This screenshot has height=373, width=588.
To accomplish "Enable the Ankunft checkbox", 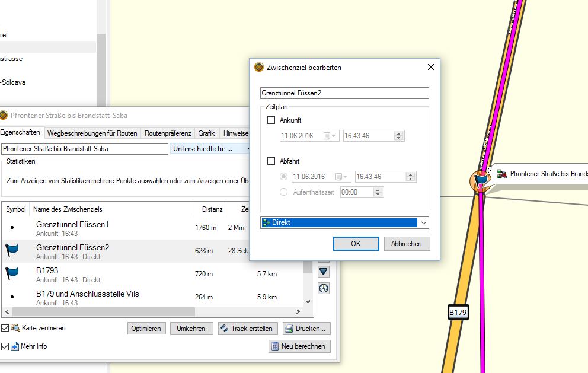I will pyautogui.click(x=271, y=120).
